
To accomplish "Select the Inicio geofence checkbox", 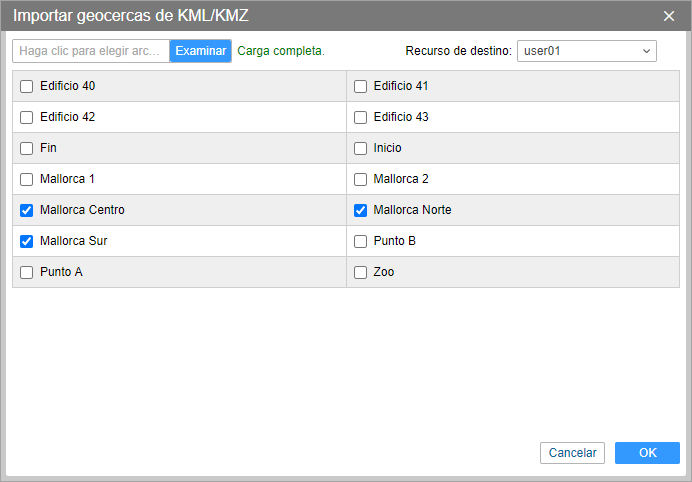I will point(360,148).
